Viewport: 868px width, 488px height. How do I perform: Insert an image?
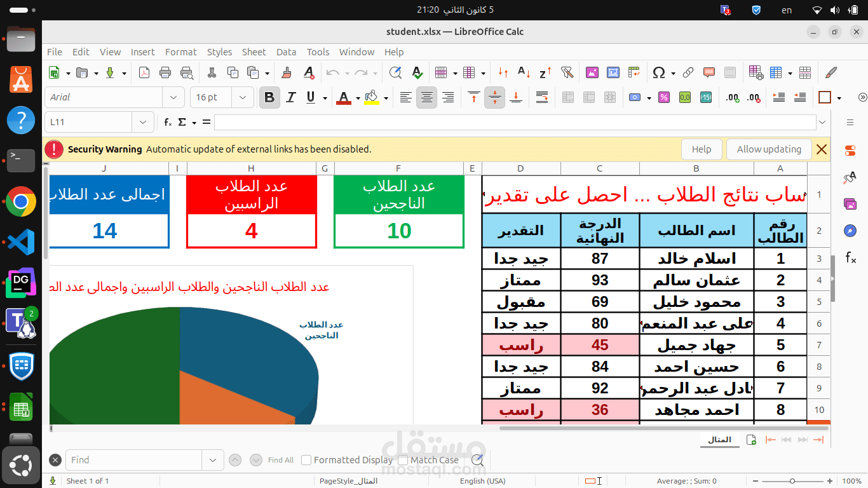coord(592,72)
